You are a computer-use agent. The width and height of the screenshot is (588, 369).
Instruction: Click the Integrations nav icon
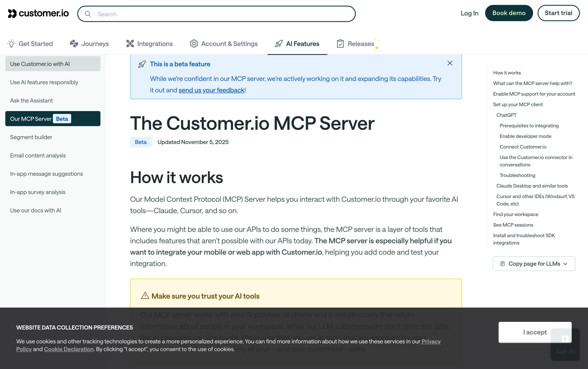pos(130,44)
